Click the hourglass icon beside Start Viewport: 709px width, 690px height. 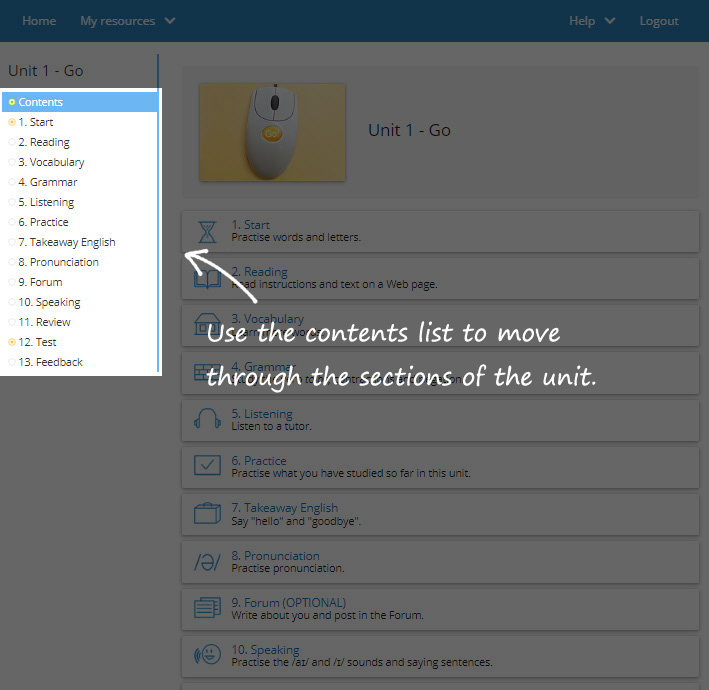(x=207, y=232)
